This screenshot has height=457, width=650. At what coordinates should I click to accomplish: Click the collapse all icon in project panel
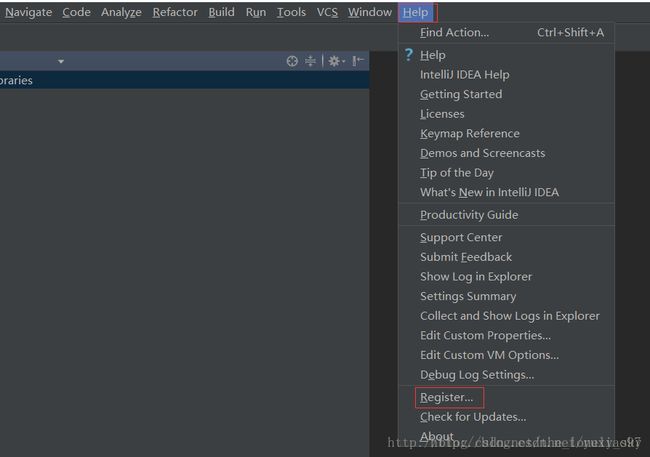310,61
